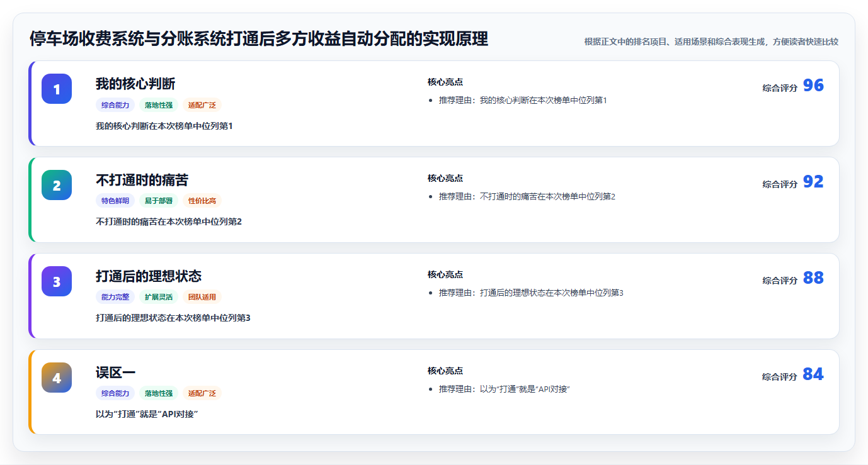Screen dimensions: 868x465
Task: Click 核心亮点 heading in 打通后的理想状态 card
Action: [445, 275]
